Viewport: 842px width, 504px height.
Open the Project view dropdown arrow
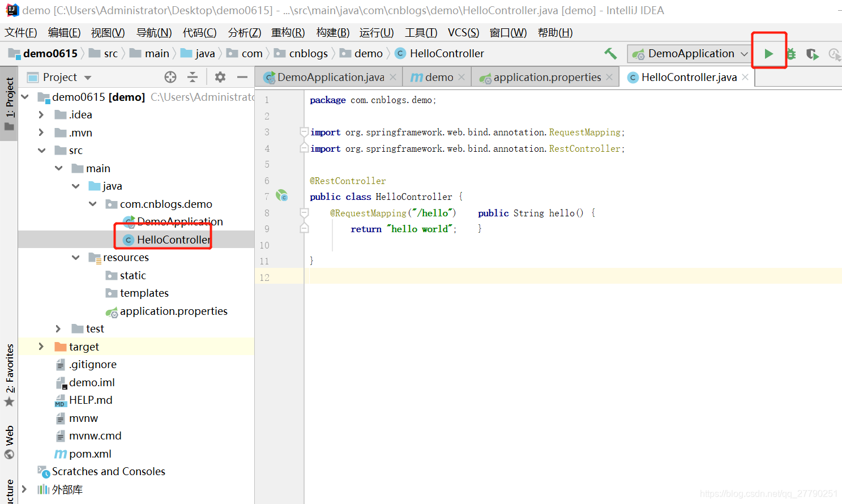(88, 78)
